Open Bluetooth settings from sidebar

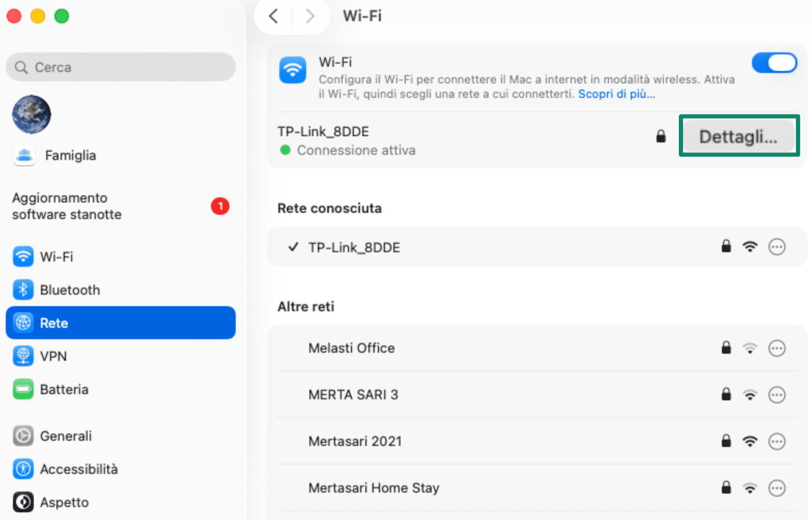70,290
